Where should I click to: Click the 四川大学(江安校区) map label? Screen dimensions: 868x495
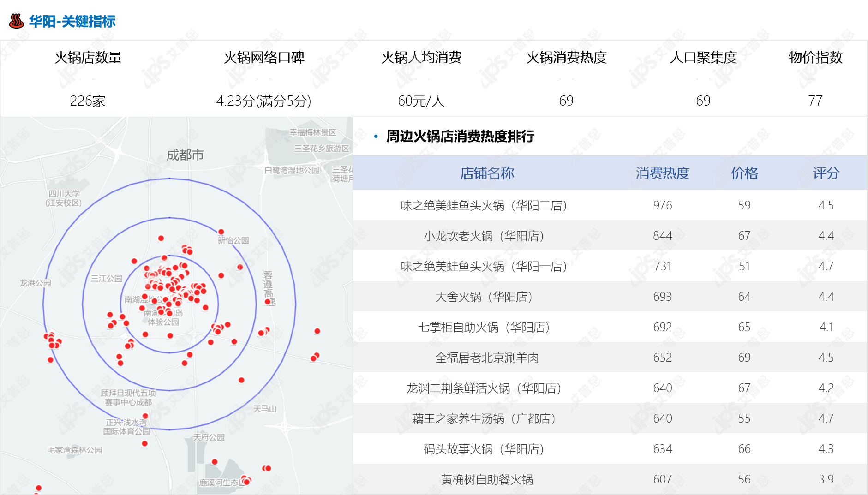(64, 198)
